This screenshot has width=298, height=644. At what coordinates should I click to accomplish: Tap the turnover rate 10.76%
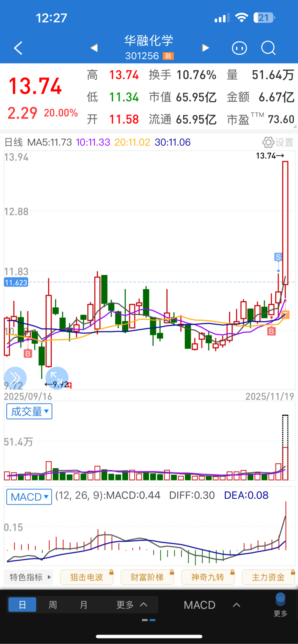point(196,75)
